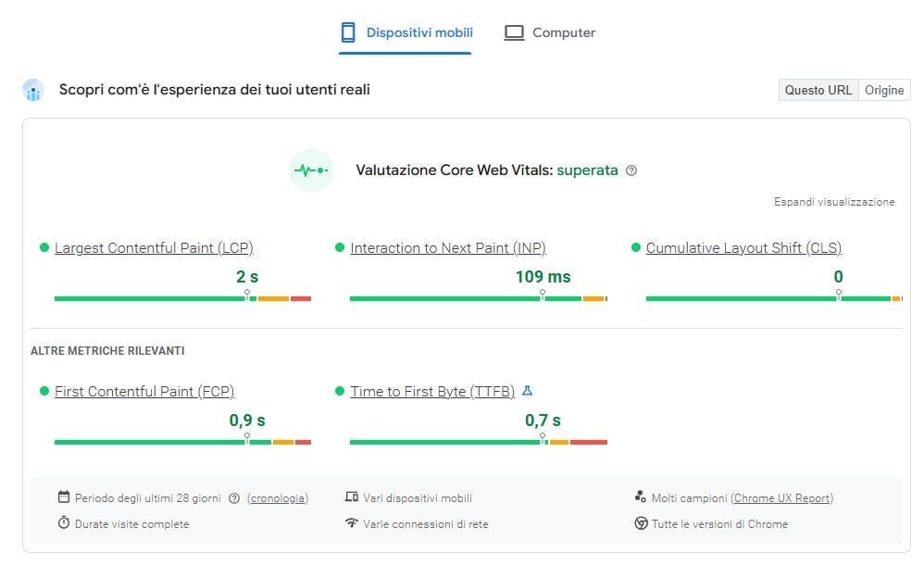Click the Chrome icon beside Tutte le versioni di Chrome
The width and height of the screenshot is (924, 565).
click(640, 523)
